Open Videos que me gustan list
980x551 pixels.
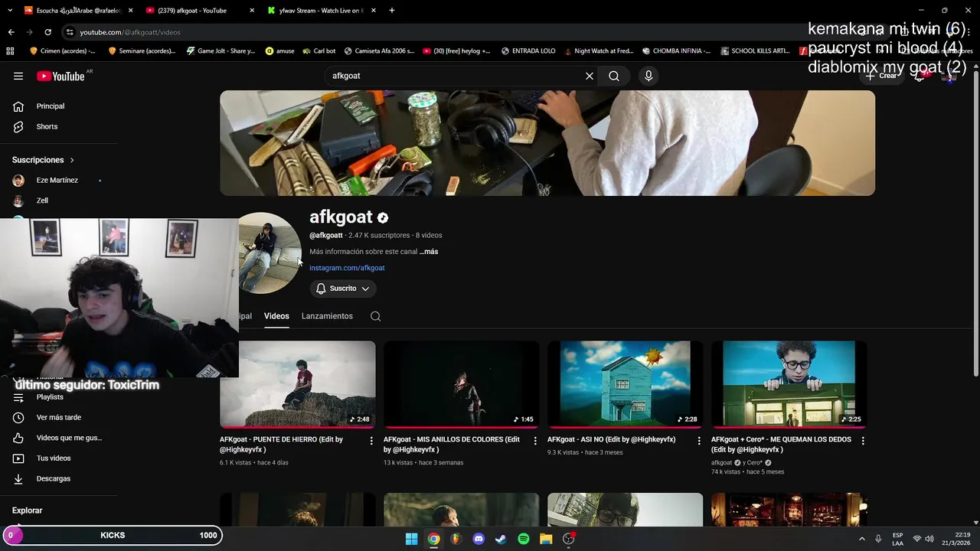coord(69,438)
